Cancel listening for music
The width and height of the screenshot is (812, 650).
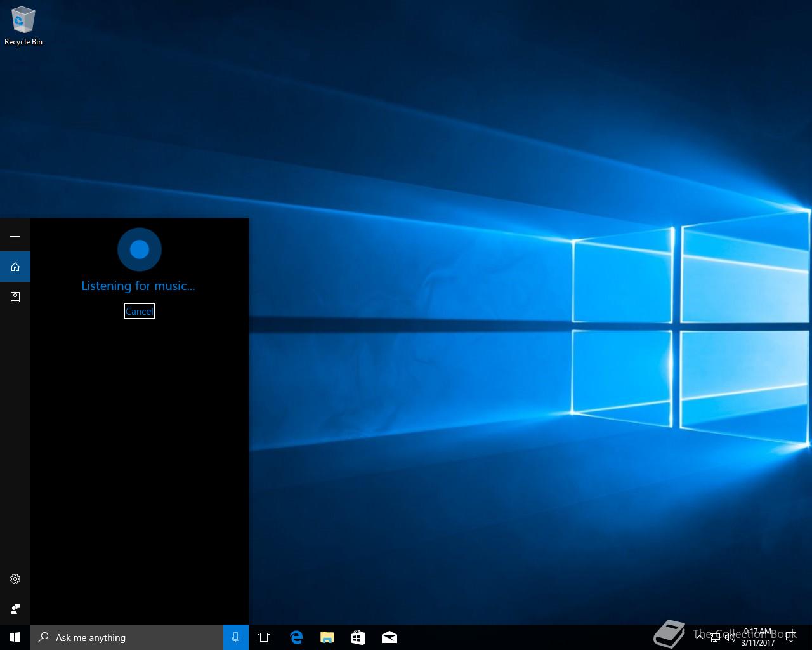140,311
